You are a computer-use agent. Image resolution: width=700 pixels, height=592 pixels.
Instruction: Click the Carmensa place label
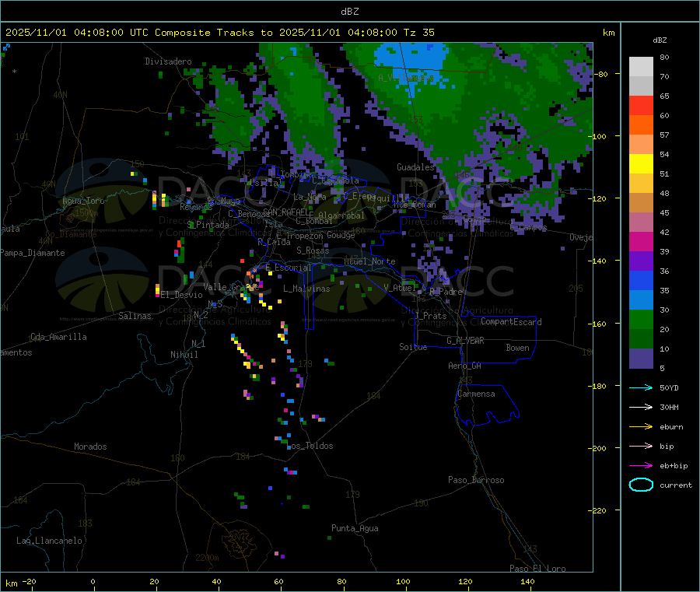point(476,394)
